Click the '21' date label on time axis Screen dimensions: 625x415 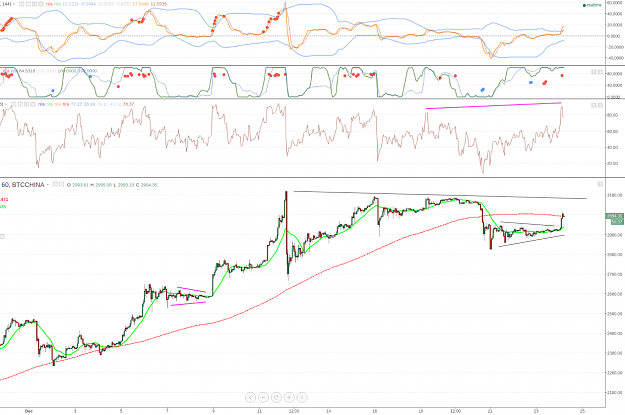[x=490, y=411]
